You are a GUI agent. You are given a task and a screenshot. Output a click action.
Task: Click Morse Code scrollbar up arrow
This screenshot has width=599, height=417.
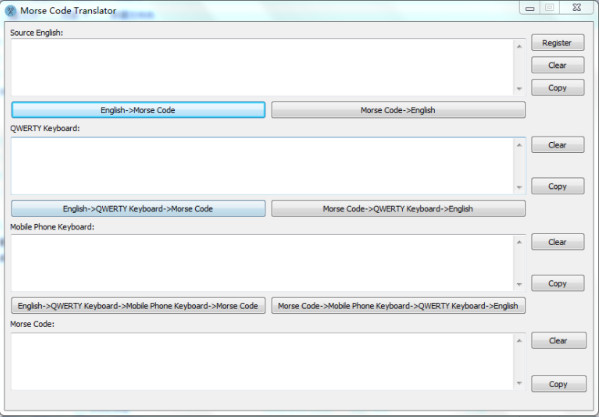click(x=519, y=341)
